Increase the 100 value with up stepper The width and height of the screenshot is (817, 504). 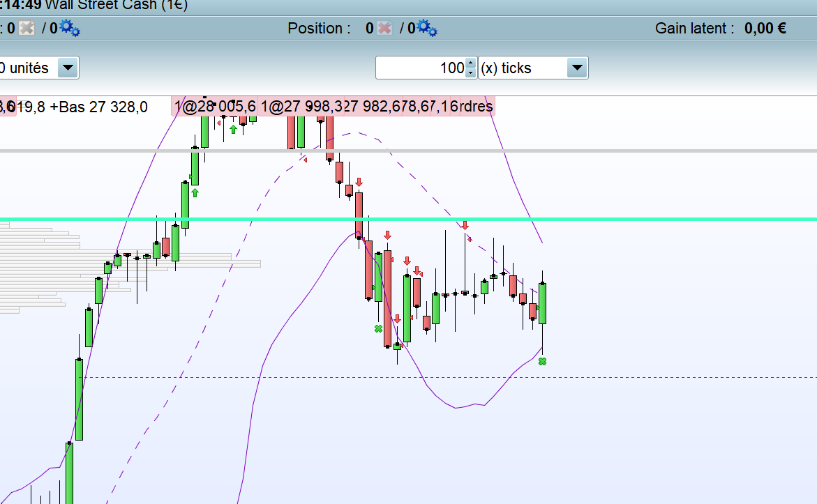point(470,63)
